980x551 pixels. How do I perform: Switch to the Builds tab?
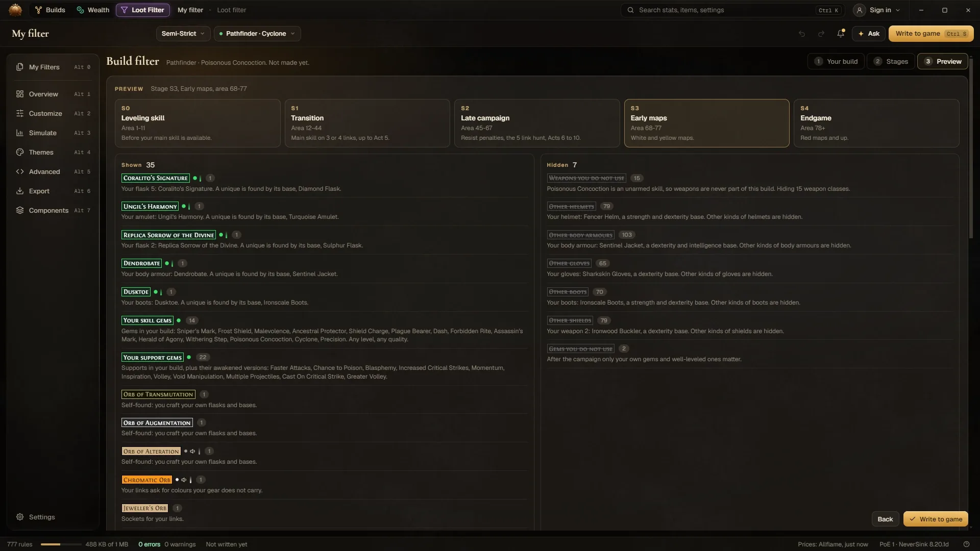50,10
